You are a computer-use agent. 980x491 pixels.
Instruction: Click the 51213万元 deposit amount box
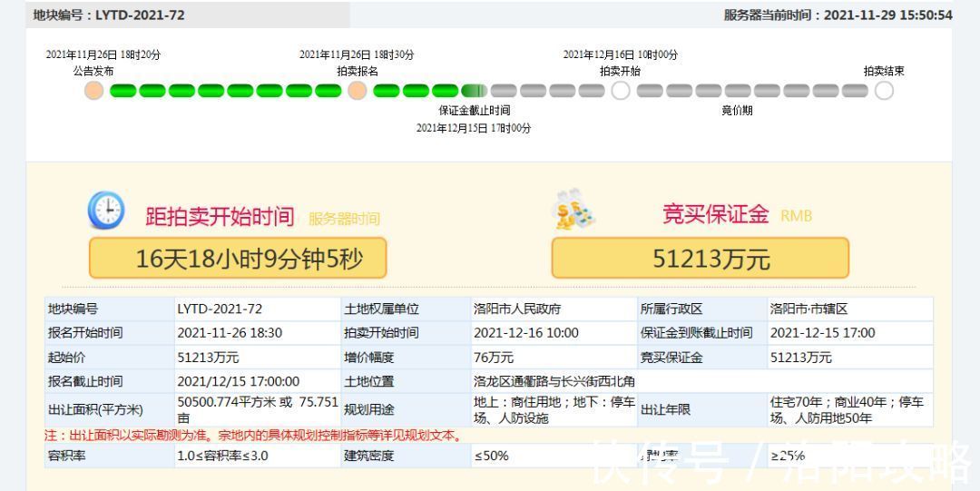pyautogui.click(x=700, y=258)
